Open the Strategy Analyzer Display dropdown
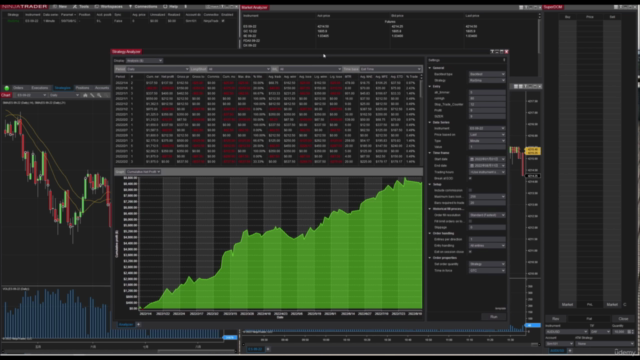This screenshot has height=360, width=640. click(x=144, y=60)
